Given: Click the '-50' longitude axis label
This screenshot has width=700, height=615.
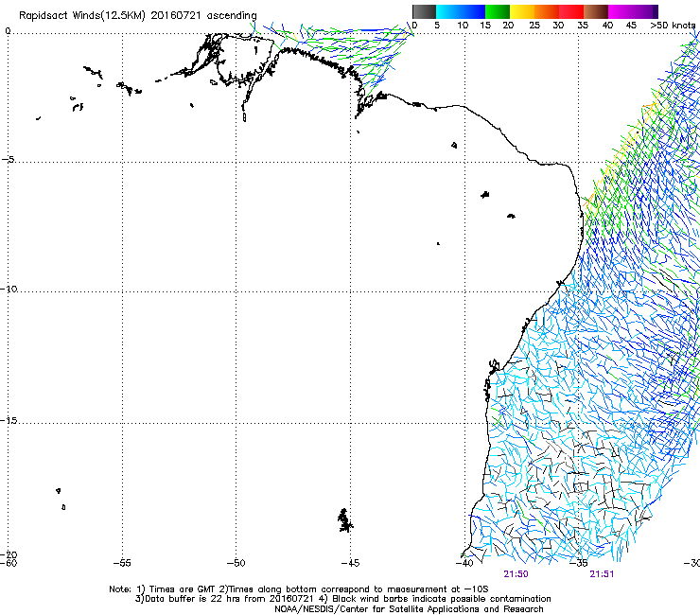Looking at the screenshot, I should tap(236, 563).
